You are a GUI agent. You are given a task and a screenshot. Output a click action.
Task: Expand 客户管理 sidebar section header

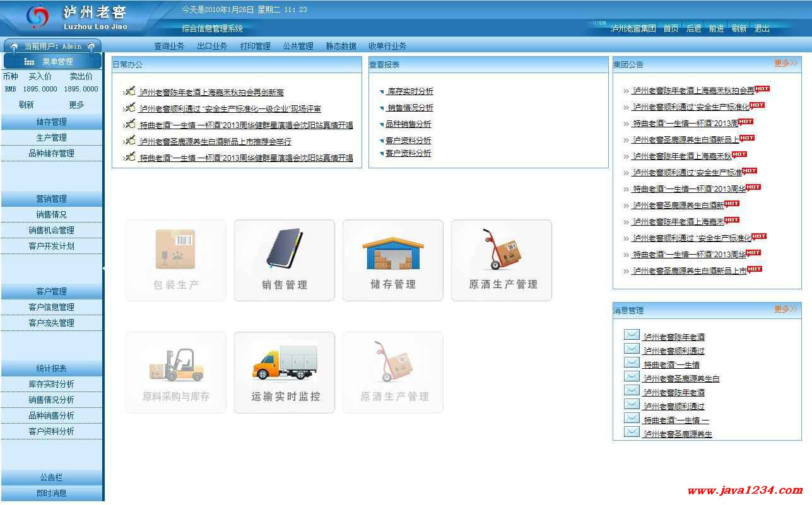coord(51,291)
